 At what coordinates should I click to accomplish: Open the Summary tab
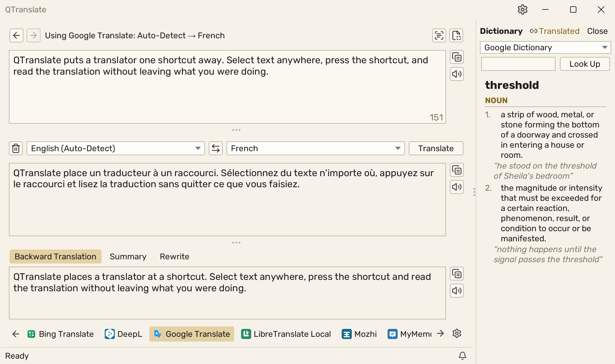(x=128, y=256)
